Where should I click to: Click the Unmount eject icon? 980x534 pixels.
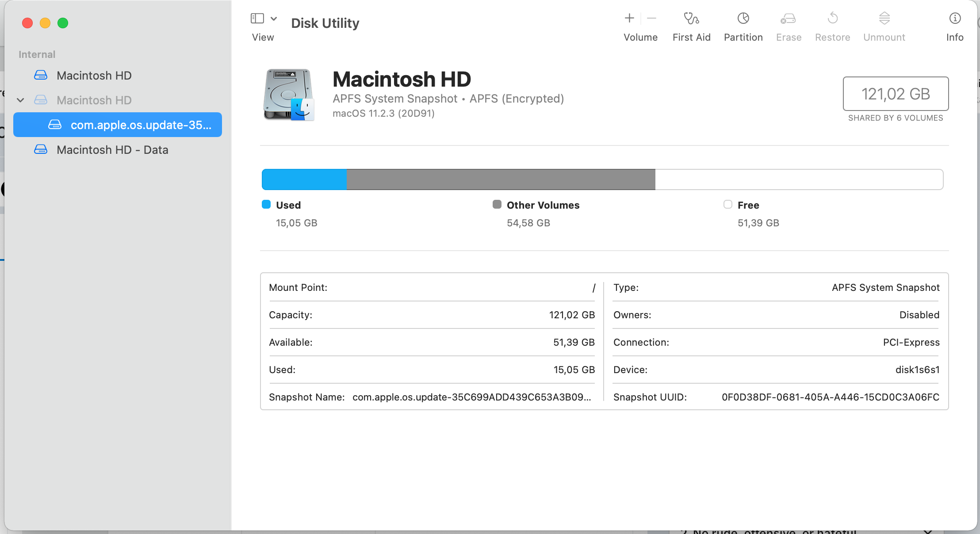[884, 19]
